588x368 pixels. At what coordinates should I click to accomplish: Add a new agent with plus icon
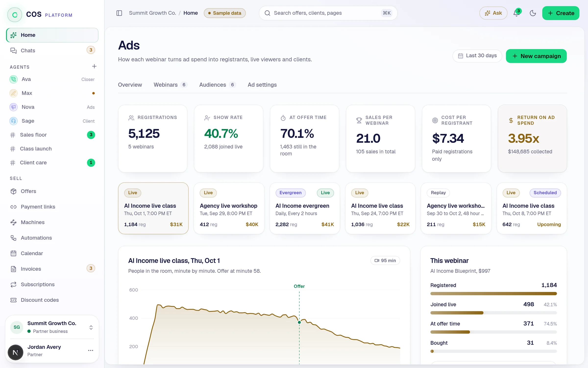[x=94, y=66]
